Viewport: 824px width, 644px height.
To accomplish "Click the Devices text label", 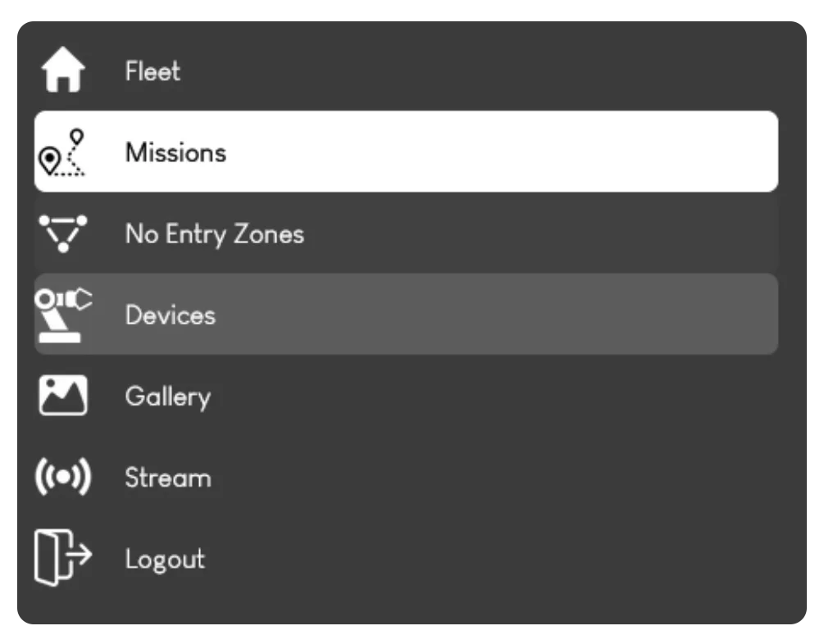I will pos(171,315).
